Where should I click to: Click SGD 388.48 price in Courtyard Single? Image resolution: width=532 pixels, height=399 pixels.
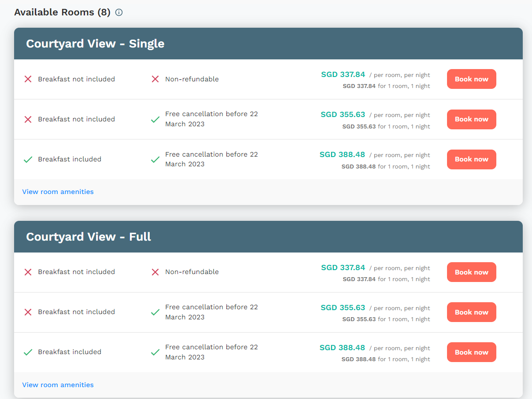342,154
